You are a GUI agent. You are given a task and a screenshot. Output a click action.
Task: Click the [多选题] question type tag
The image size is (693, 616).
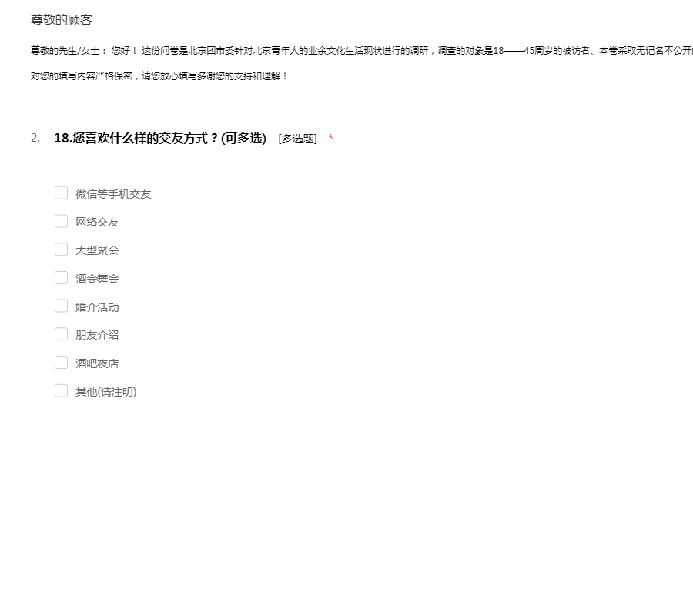tap(297, 139)
